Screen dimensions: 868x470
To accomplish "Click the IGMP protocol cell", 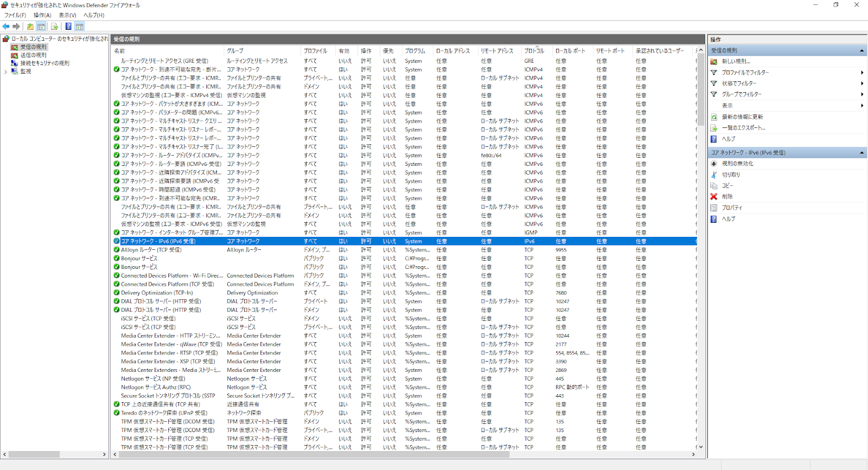I will pyautogui.click(x=531, y=233).
